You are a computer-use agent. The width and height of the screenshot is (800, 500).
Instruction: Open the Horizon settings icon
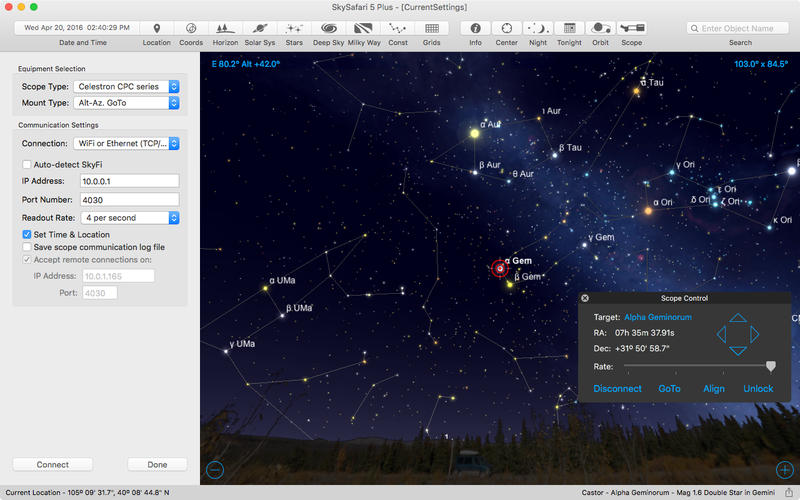pos(225,29)
